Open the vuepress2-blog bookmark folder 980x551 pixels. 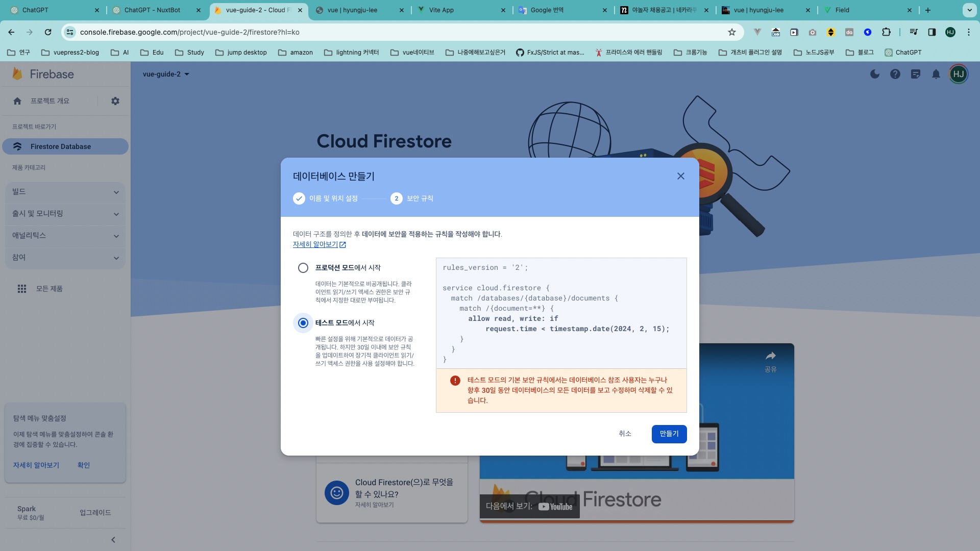click(70, 52)
